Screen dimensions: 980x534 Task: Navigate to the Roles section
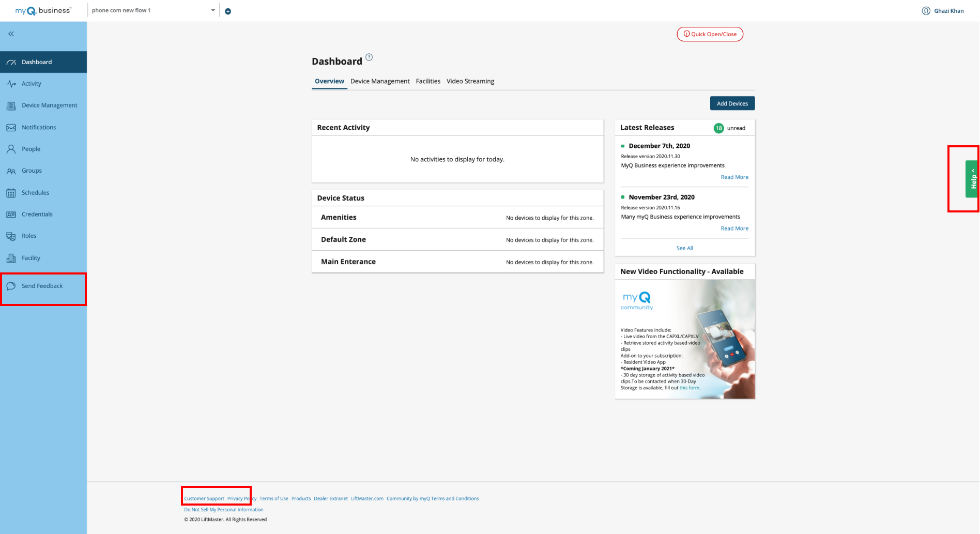pos(28,236)
